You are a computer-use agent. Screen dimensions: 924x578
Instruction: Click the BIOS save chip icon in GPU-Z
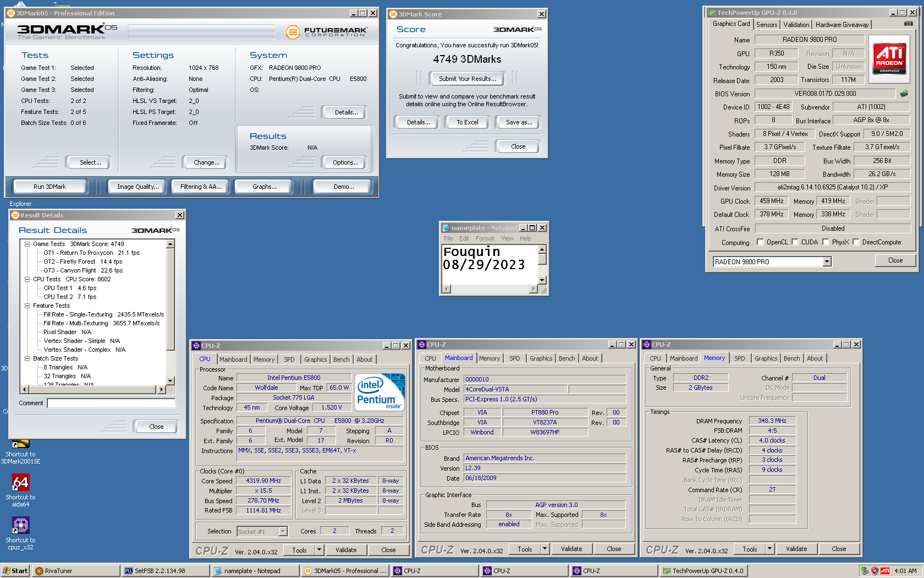click(904, 94)
